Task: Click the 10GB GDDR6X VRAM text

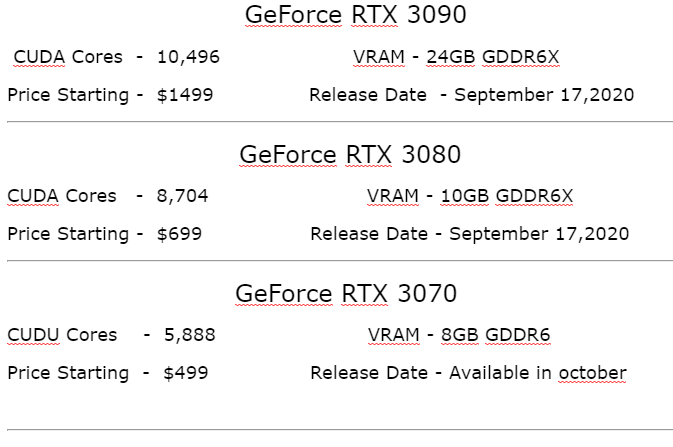Action: click(507, 196)
